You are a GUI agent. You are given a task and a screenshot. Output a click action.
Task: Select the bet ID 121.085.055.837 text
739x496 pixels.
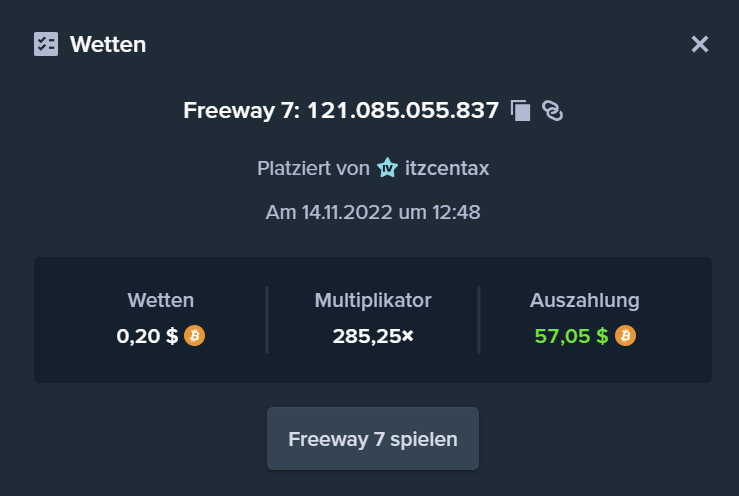click(403, 111)
